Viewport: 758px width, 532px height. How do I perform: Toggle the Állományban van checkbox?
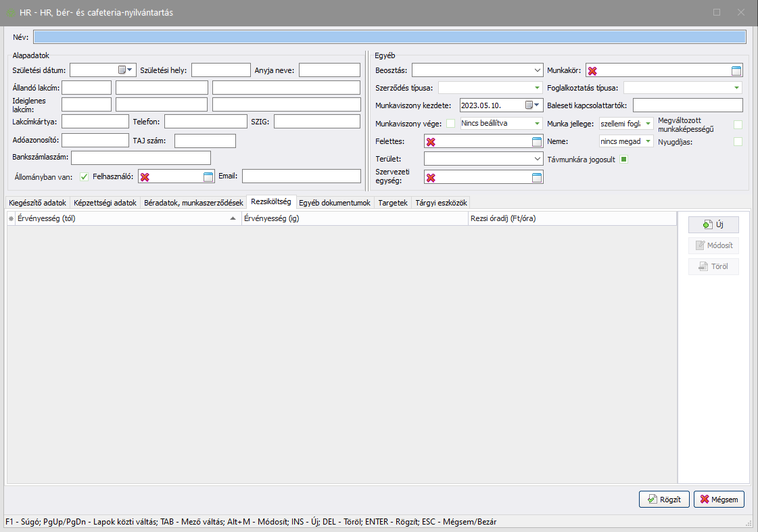[x=85, y=177]
